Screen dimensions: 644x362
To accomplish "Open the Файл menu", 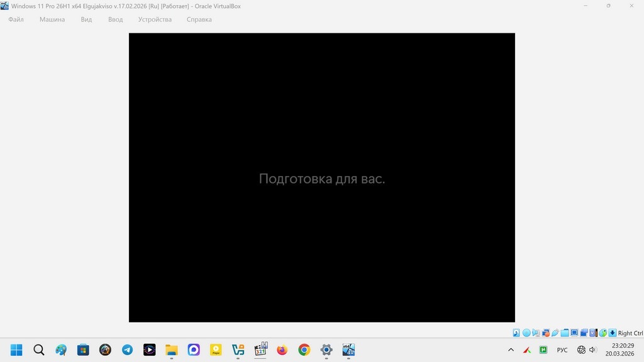I will click(x=16, y=19).
